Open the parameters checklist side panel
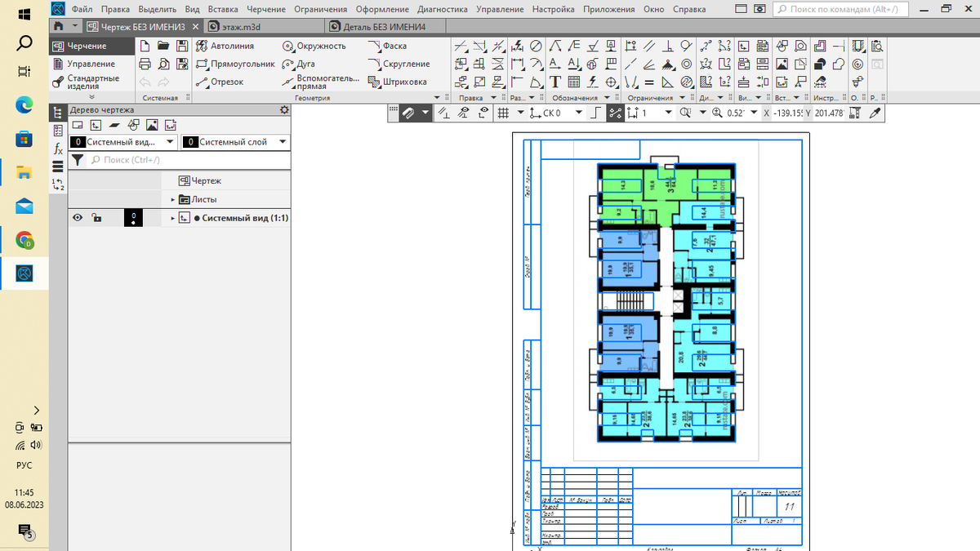The image size is (980, 551). point(58,131)
